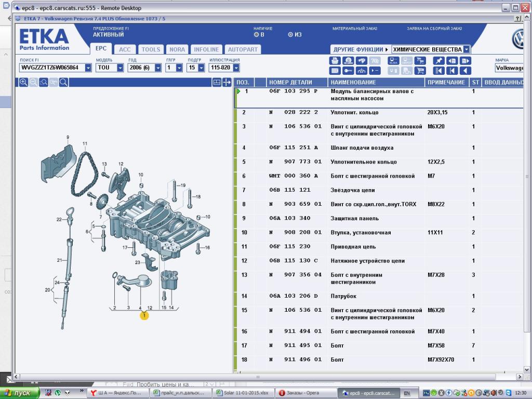This screenshot has height=399, width=532.
Task: Switch to the NORA tab
Action: tap(177, 49)
